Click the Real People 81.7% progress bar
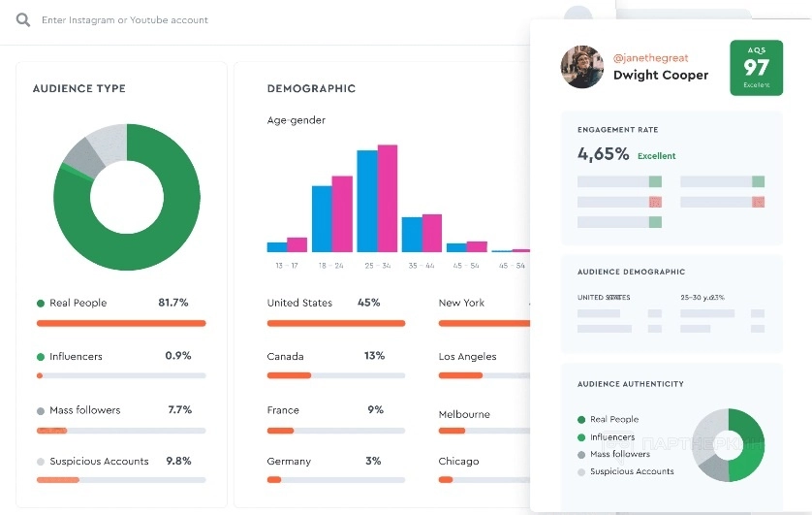Viewport: 812px width, 515px height. click(x=121, y=323)
